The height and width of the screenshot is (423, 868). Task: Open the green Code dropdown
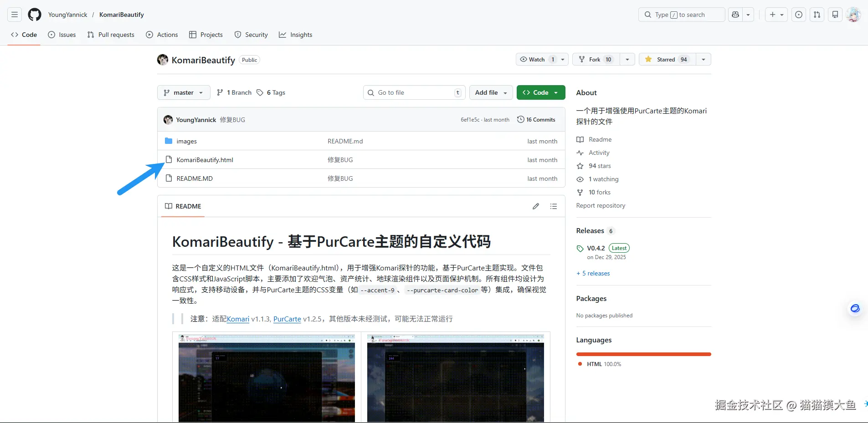coord(541,92)
